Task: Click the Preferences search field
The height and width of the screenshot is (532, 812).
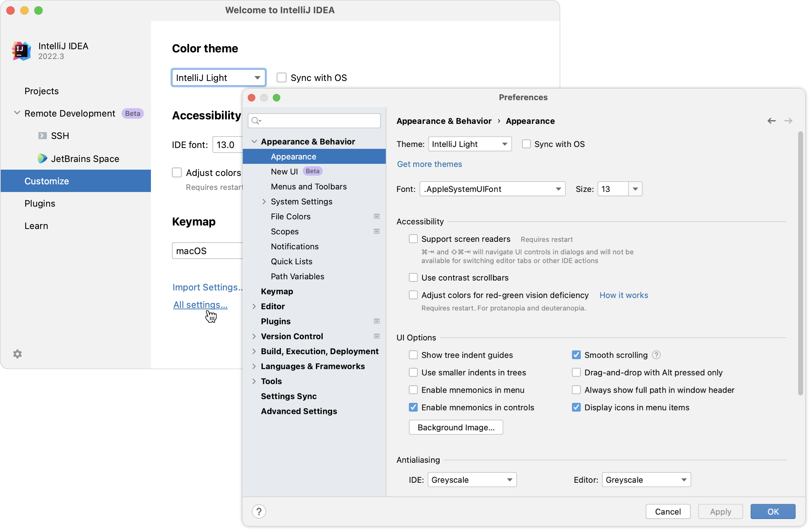Action: coord(314,121)
